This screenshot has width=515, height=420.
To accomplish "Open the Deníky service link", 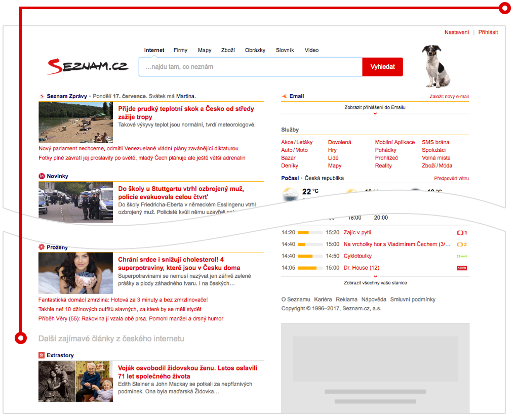I will [290, 165].
